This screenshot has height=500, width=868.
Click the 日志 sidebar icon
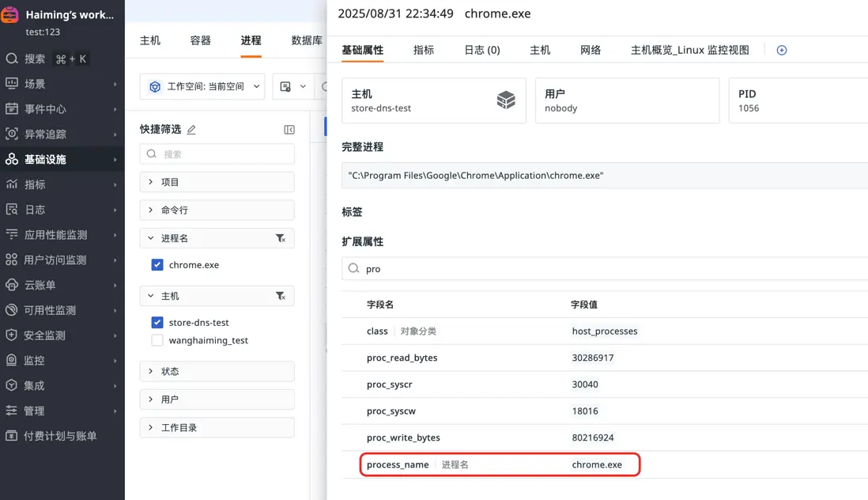click(12, 210)
